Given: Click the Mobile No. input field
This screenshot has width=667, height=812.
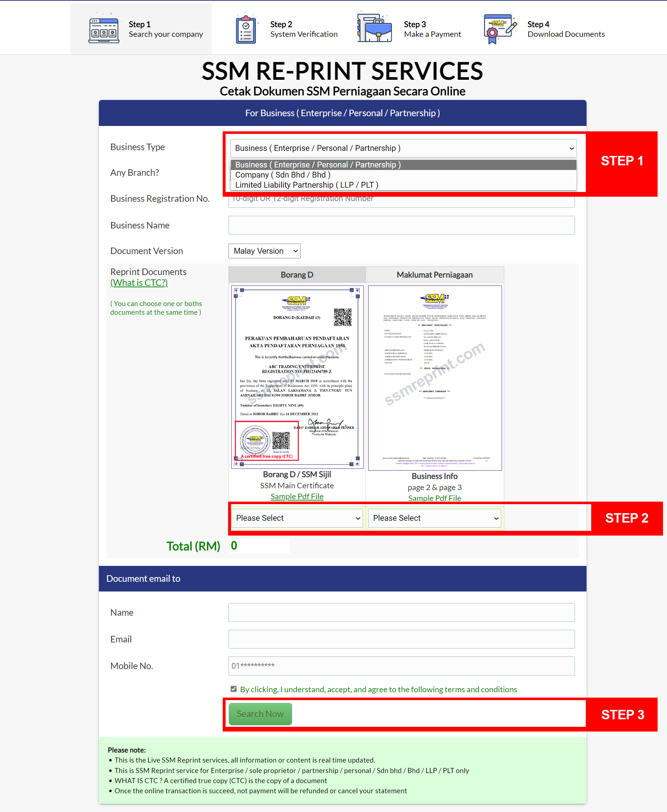Looking at the screenshot, I should pyautogui.click(x=401, y=666).
